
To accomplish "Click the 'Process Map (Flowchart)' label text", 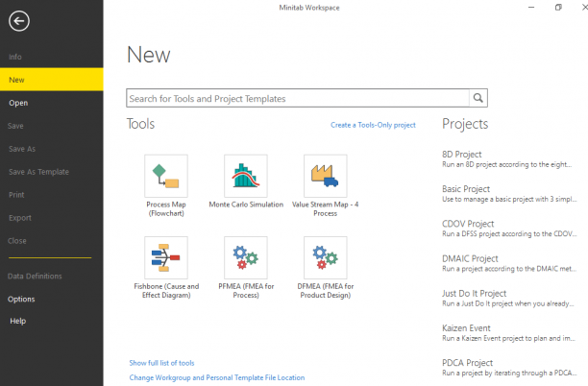I will (x=166, y=208).
